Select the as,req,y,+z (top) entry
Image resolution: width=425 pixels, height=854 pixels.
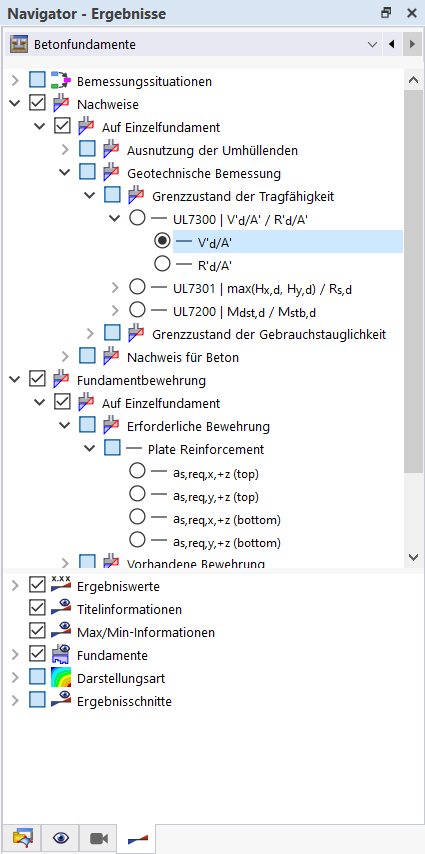pos(216,496)
